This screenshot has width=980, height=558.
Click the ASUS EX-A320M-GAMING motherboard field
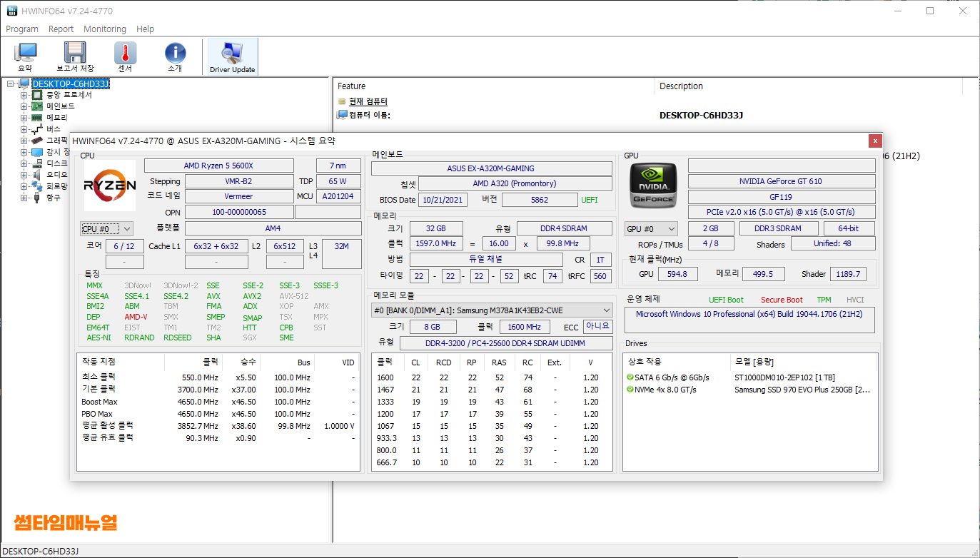[x=491, y=168]
